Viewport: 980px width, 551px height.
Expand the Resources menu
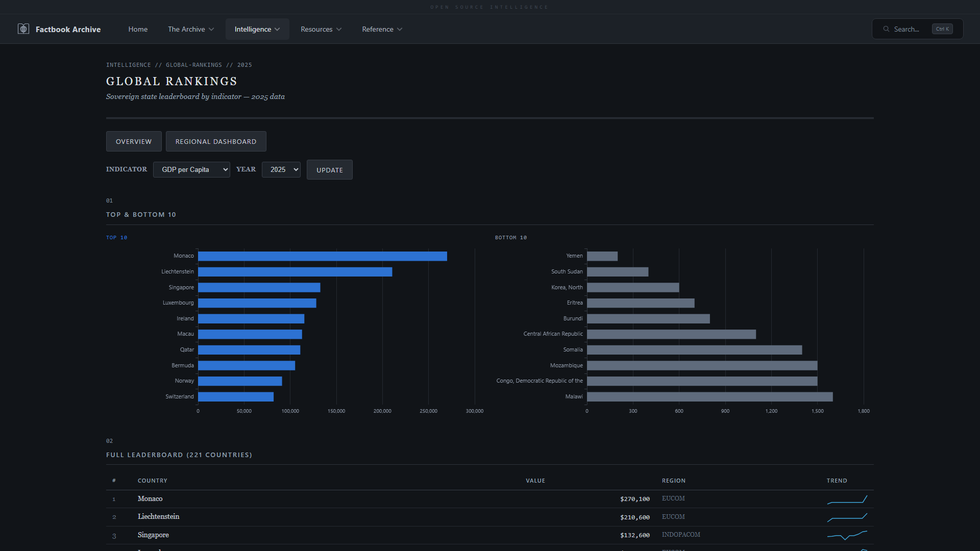click(321, 29)
